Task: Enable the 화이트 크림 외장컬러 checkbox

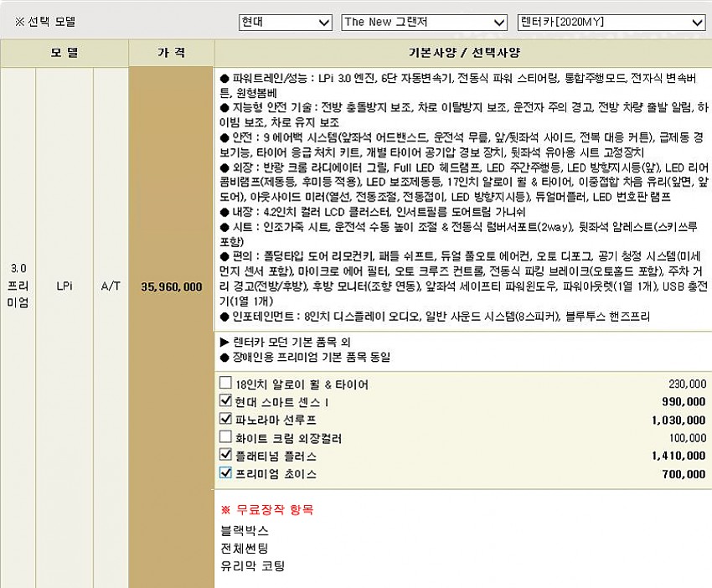Action: click(x=224, y=437)
